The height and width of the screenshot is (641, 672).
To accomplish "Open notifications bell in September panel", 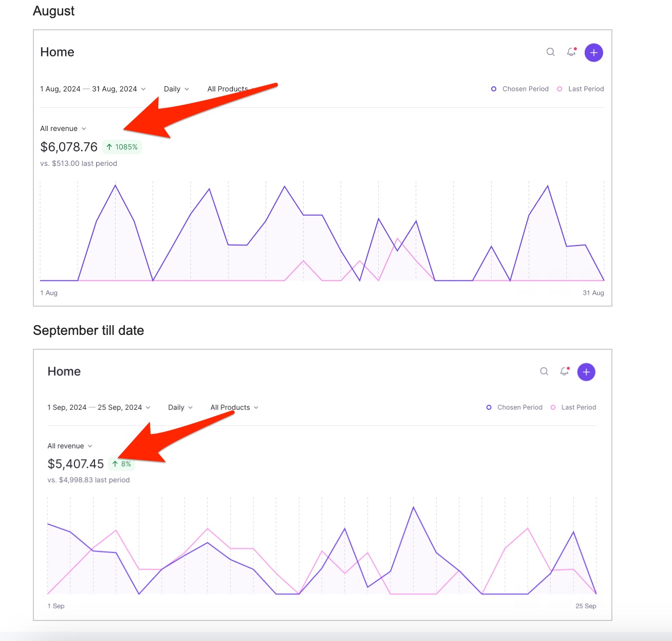I will [x=565, y=371].
